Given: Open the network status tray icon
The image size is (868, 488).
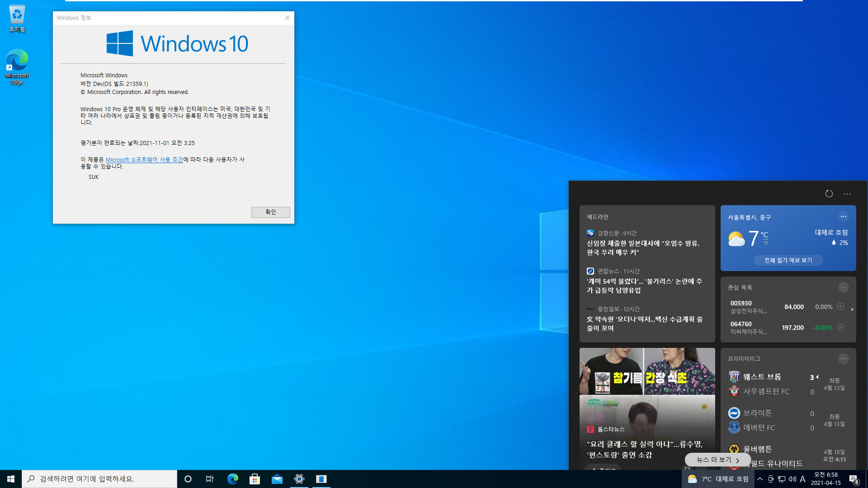Looking at the screenshot, I should coord(782,479).
